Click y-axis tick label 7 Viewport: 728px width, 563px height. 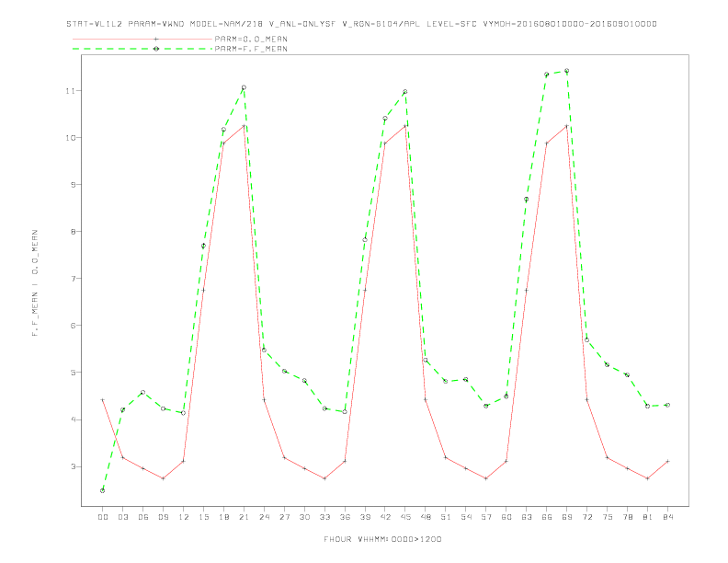tap(73, 278)
